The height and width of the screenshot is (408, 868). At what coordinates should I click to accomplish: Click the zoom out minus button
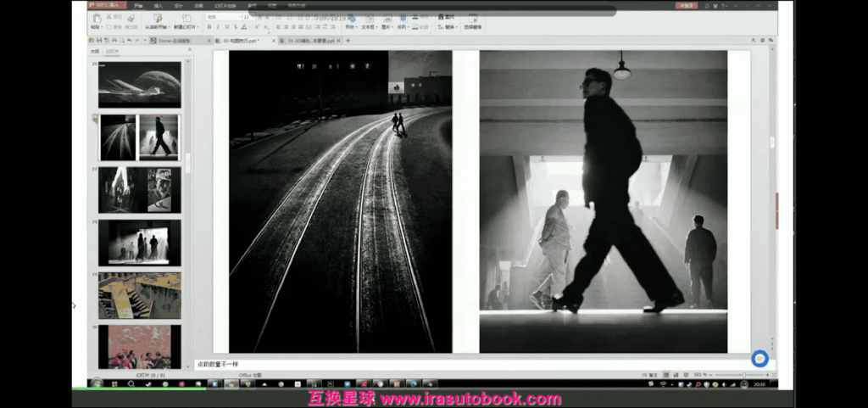(710, 375)
